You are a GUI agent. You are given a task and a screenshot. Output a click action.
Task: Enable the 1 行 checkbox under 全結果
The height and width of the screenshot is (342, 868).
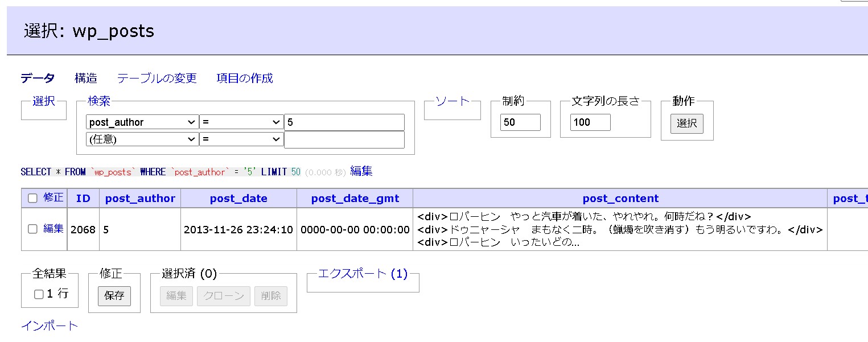[38, 294]
